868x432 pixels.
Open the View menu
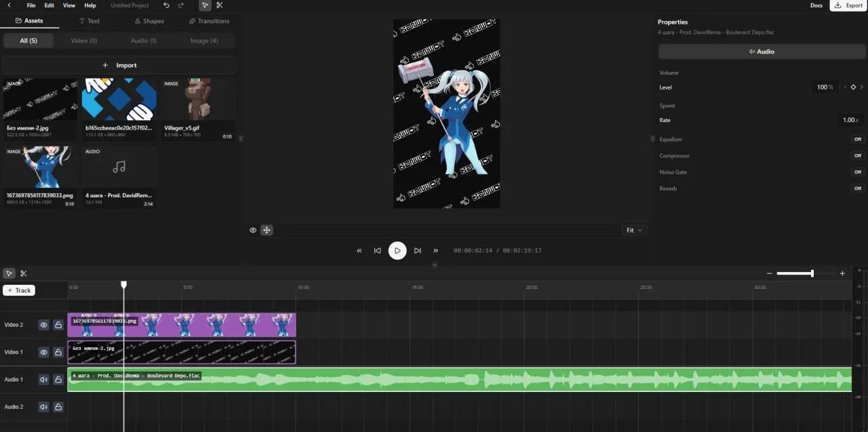[x=69, y=5]
